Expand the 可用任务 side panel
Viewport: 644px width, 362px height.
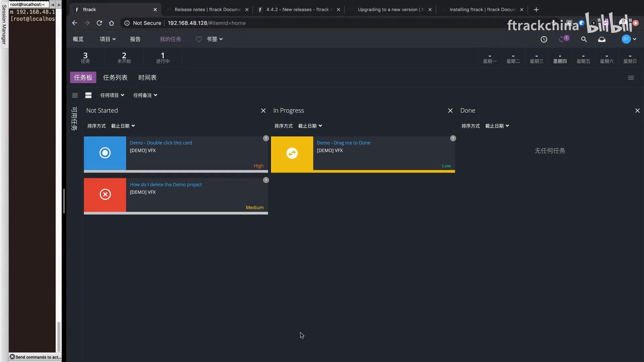point(74,119)
